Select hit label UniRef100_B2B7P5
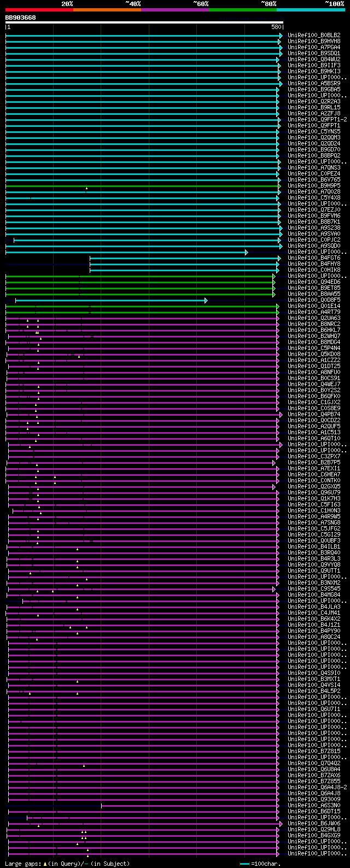This screenshot has height=868, width=350. 314,462
